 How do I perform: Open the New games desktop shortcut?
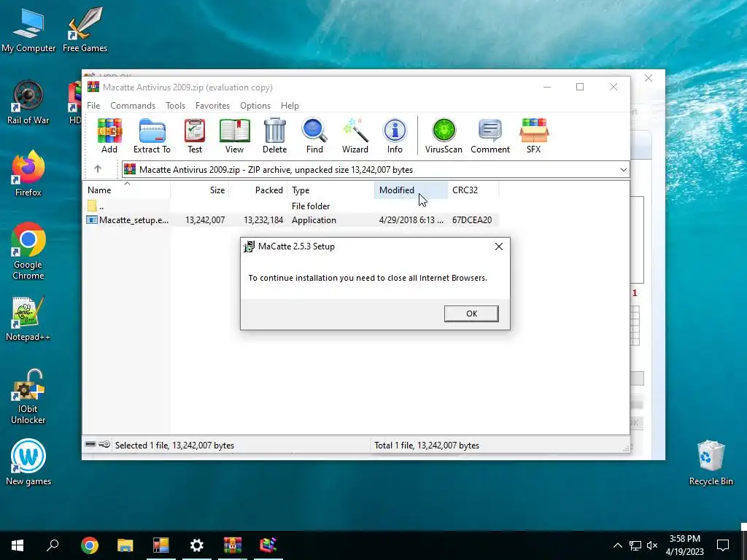(28, 463)
